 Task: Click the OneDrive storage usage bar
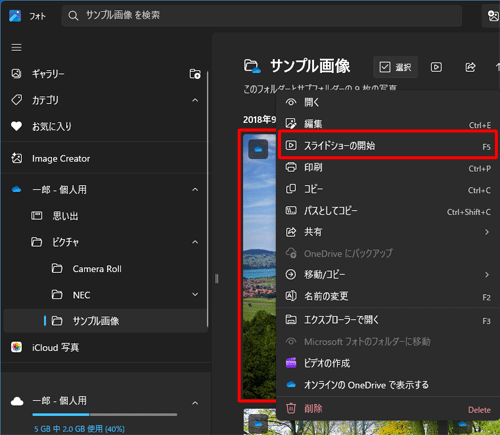point(105,415)
